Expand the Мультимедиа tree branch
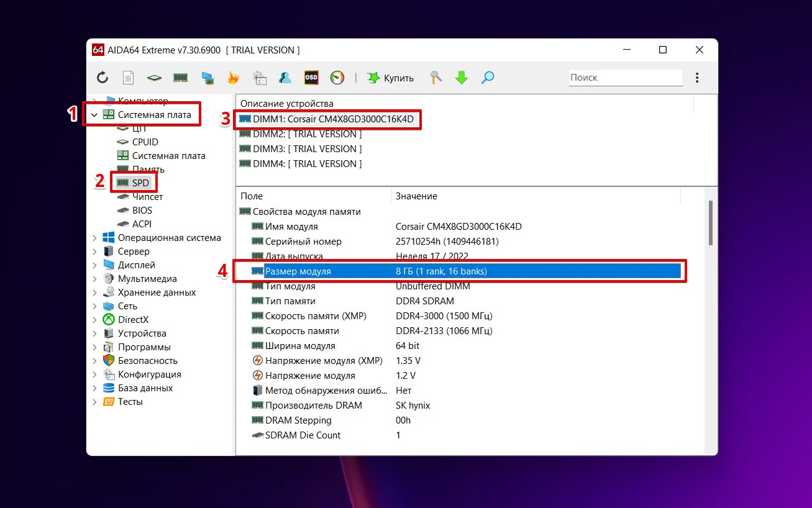 (x=94, y=279)
